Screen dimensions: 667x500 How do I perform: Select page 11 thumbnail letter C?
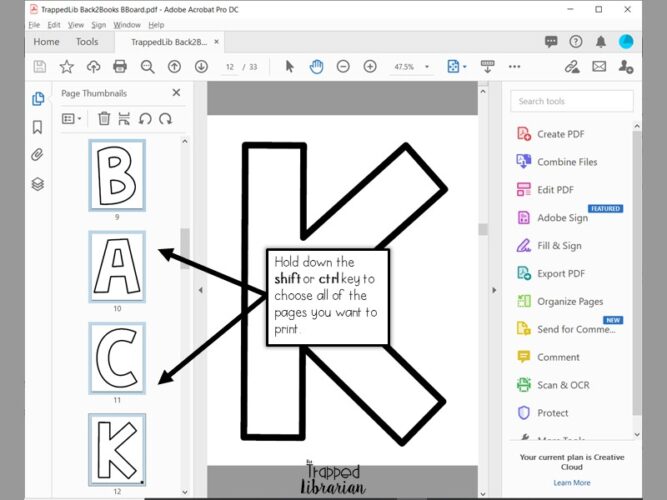click(x=117, y=358)
